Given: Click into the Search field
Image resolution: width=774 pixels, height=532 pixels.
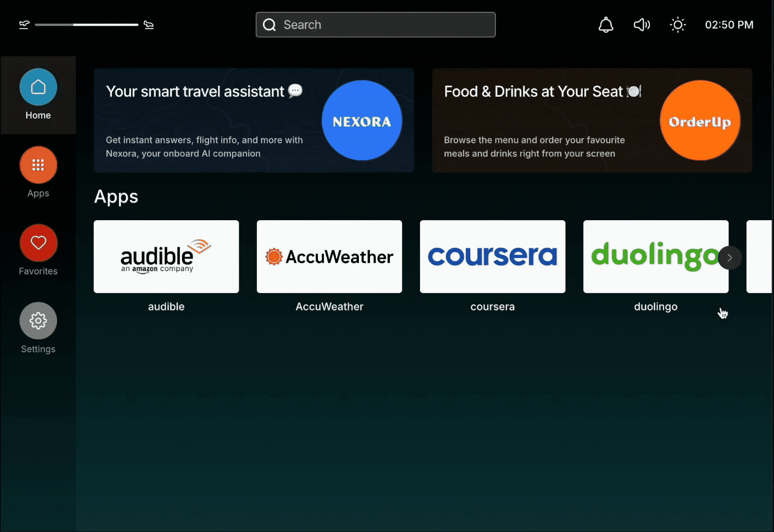Looking at the screenshot, I should 376,25.
